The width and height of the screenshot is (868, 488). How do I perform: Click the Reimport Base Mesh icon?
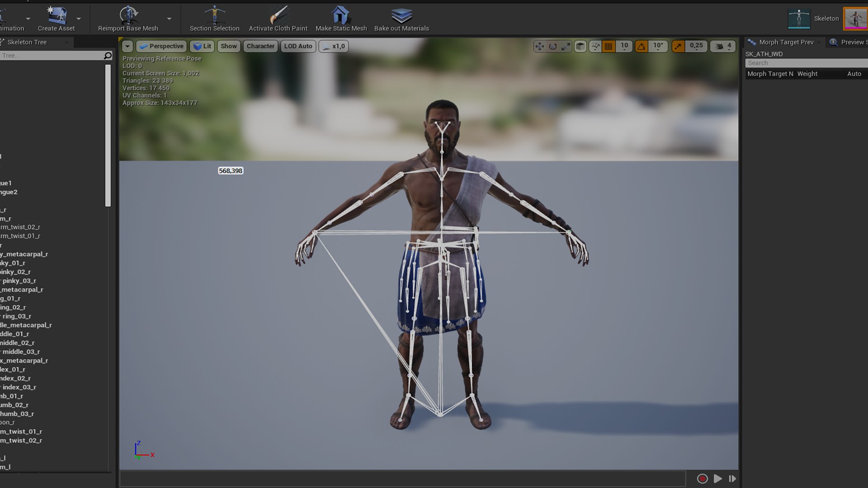tap(128, 15)
